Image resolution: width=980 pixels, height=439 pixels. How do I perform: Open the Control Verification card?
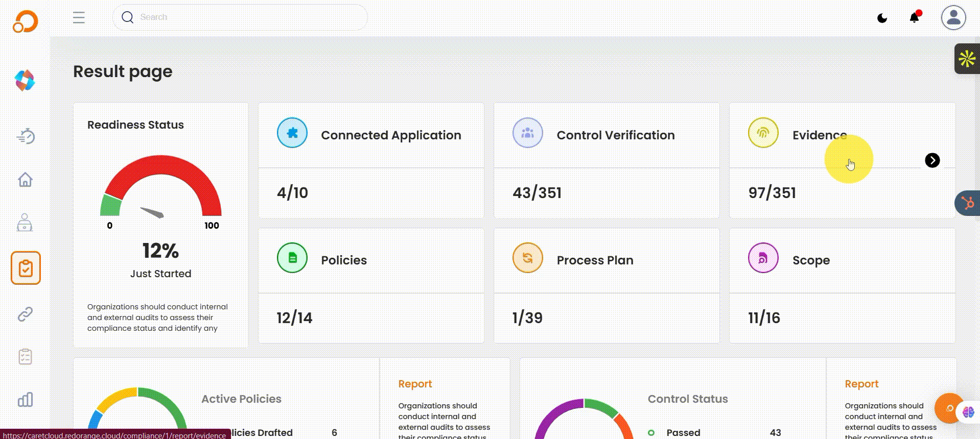click(606, 160)
